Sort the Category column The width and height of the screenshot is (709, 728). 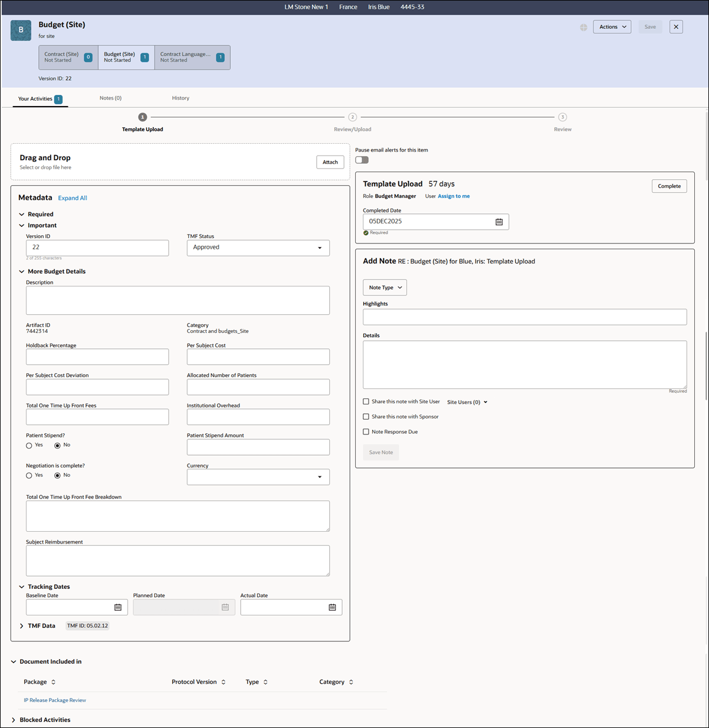click(x=350, y=681)
